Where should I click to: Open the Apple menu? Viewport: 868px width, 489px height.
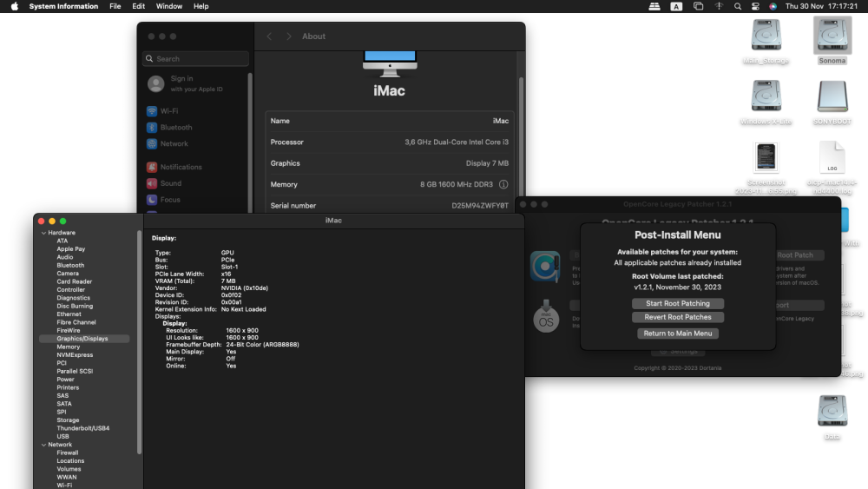pyautogui.click(x=15, y=6)
